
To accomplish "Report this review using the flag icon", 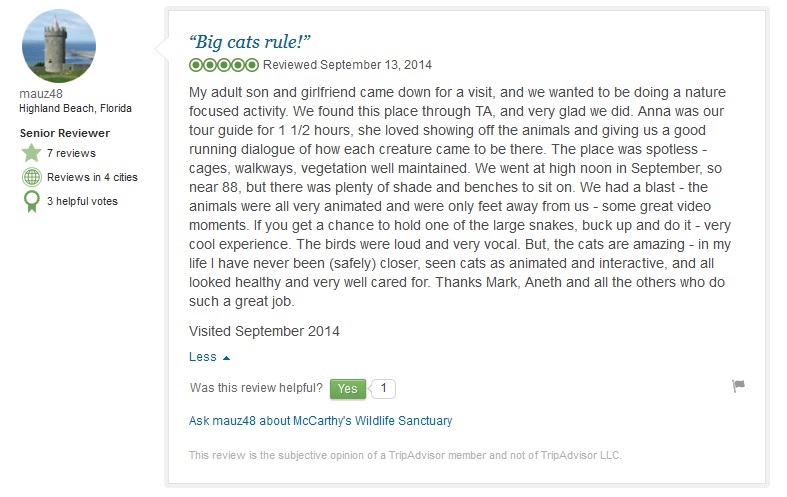I will coord(739,387).
